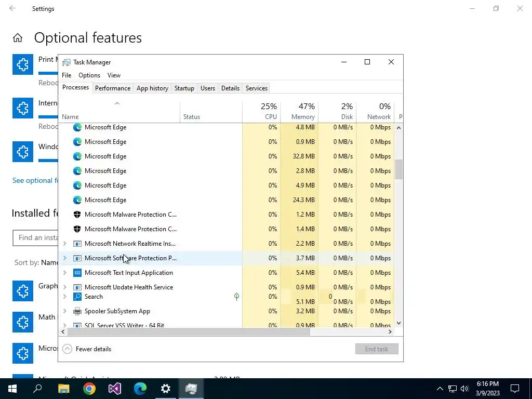532x399 pixels.
Task: Open the File menu in Task Manager
Action: [x=66, y=75]
